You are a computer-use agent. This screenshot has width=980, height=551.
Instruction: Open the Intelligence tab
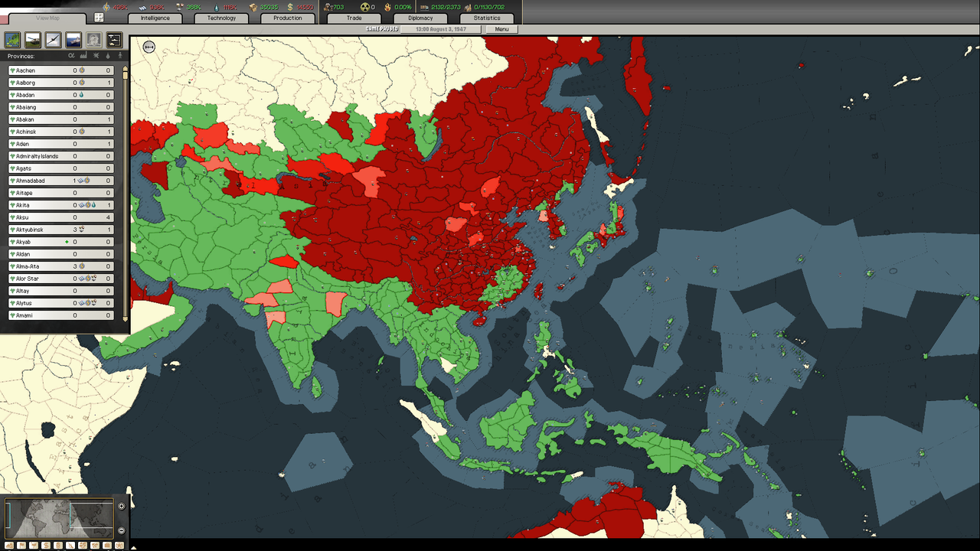(x=155, y=18)
